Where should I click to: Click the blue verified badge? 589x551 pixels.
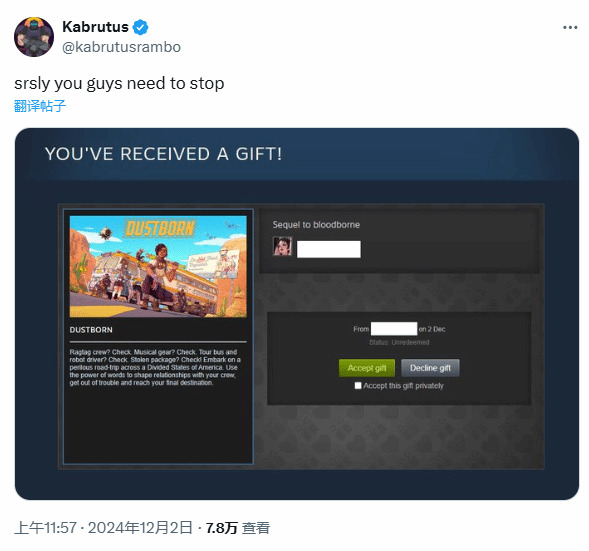pyautogui.click(x=140, y=27)
